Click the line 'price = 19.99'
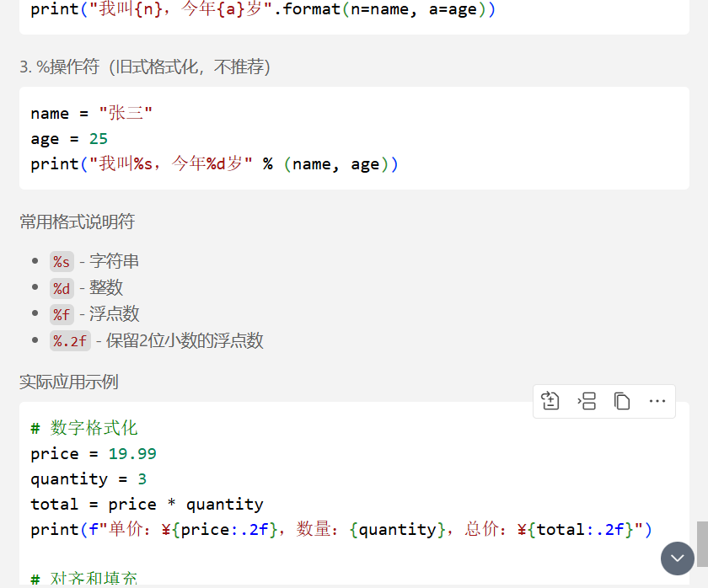Screen dimensions: 708x588 pos(94,453)
